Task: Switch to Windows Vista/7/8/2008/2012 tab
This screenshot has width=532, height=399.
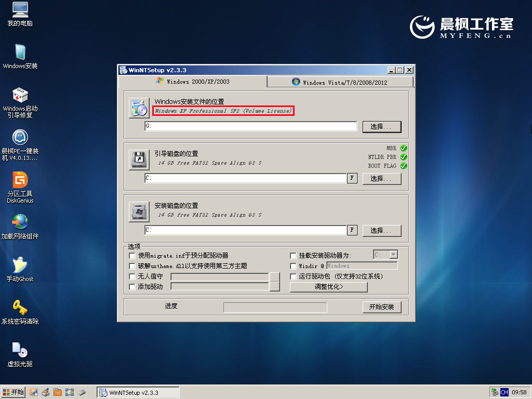Action: coord(340,82)
